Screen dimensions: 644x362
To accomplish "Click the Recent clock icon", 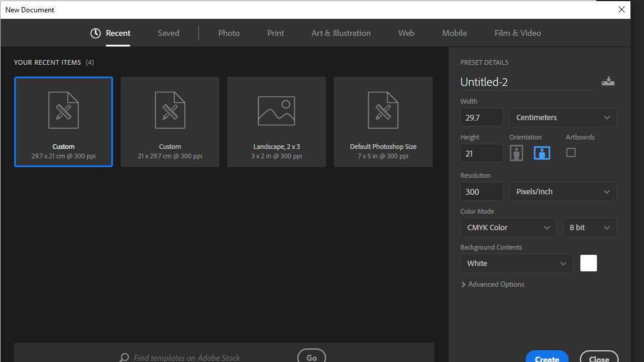I will coord(95,34).
